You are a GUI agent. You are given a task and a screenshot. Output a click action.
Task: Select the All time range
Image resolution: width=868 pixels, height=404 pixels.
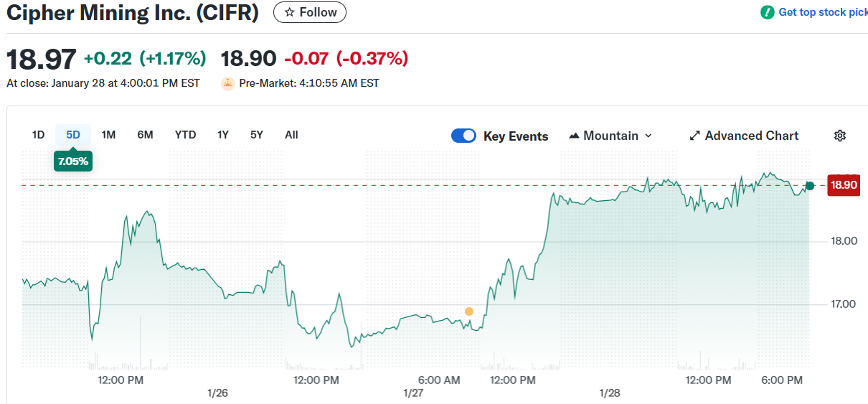tap(291, 135)
